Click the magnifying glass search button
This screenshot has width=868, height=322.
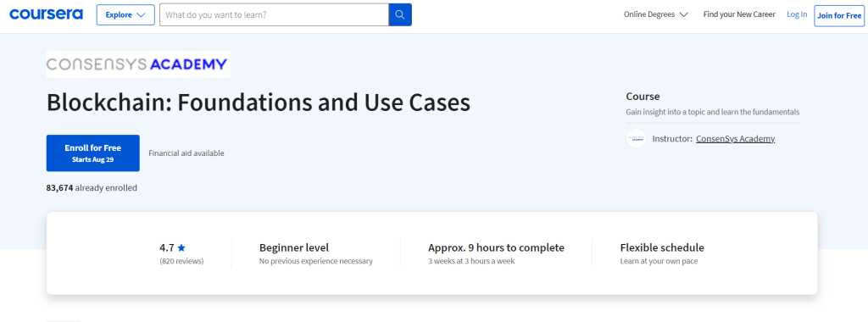point(400,15)
